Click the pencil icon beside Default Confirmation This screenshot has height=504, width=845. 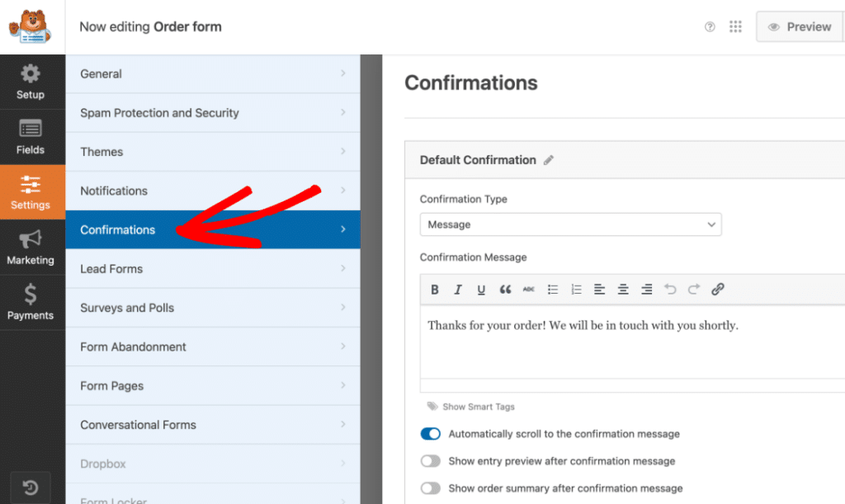tap(549, 160)
